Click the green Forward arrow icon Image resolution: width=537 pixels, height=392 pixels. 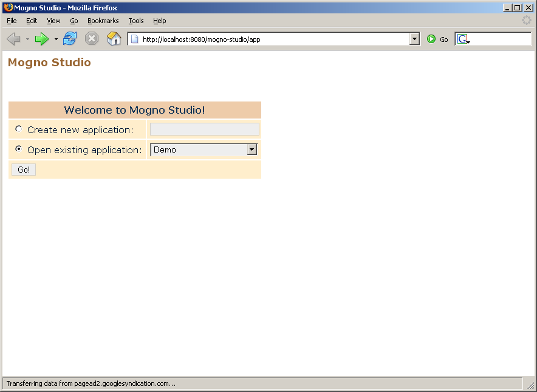click(x=41, y=39)
